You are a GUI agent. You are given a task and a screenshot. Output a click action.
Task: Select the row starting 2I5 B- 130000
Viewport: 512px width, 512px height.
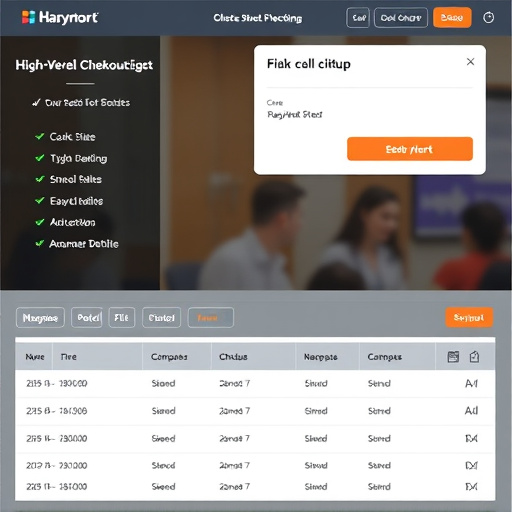pyautogui.click(x=255, y=384)
